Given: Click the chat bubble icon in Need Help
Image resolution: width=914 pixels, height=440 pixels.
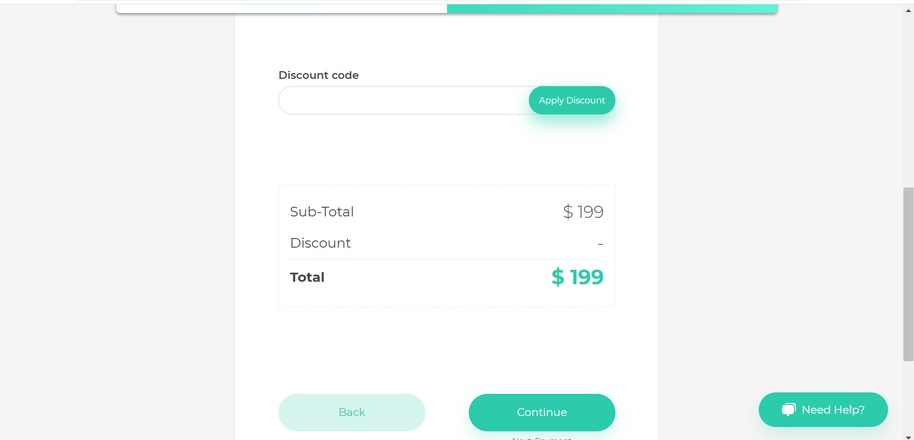Looking at the screenshot, I should click(x=789, y=410).
